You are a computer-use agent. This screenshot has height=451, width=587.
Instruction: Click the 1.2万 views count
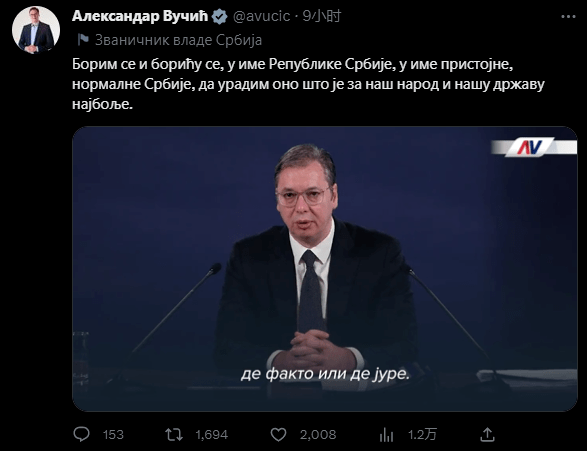pos(422,435)
